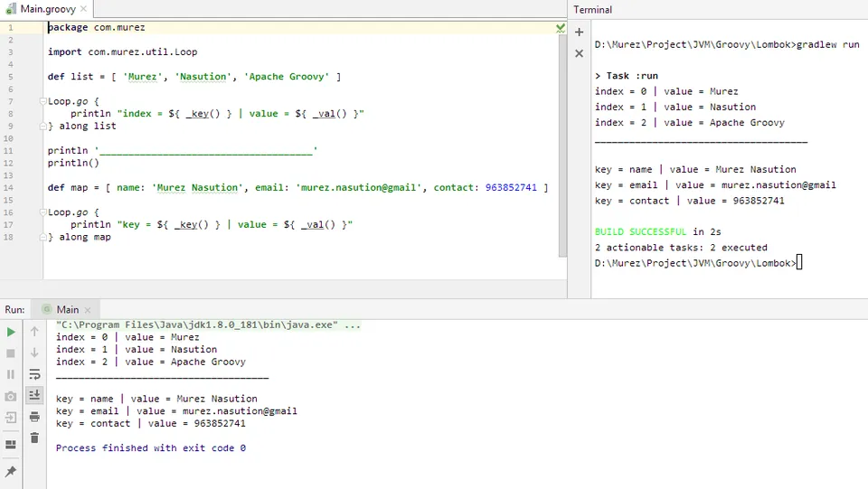868x489 pixels.
Task: Click 'import com.murez.util.Loop' line
Action: click(x=122, y=52)
